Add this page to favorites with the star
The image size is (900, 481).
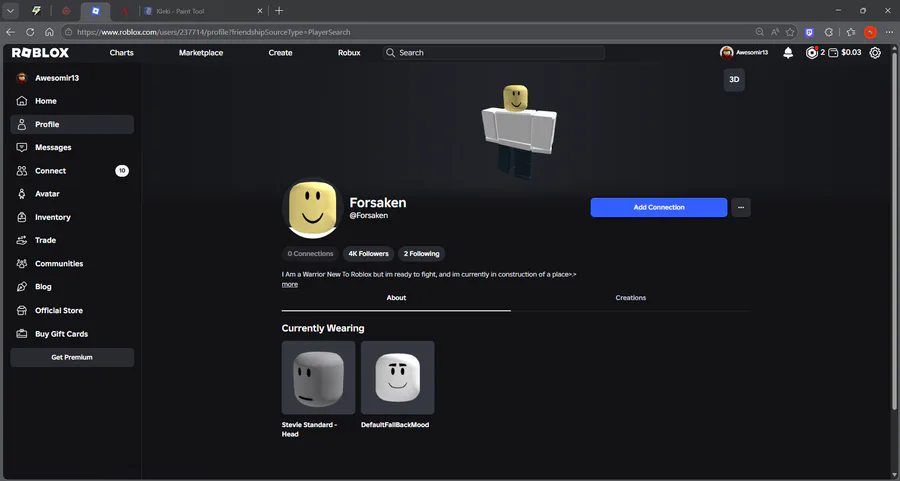pyautogui.click(x=790, y=32)
